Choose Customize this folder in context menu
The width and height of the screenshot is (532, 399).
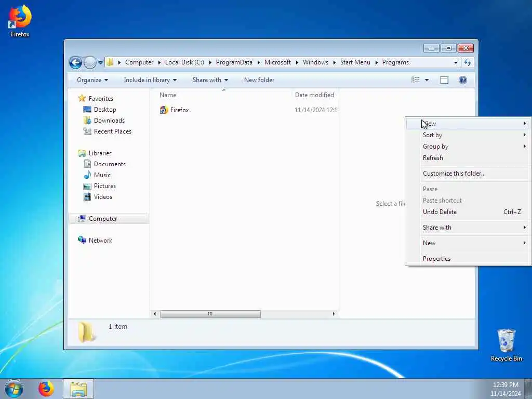pos(468,174)
